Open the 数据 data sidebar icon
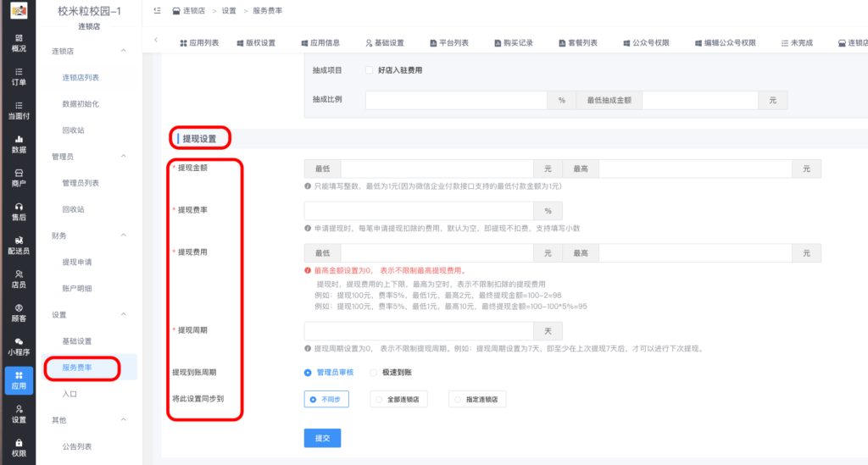868x465 pixels. [x=19, y=144]
